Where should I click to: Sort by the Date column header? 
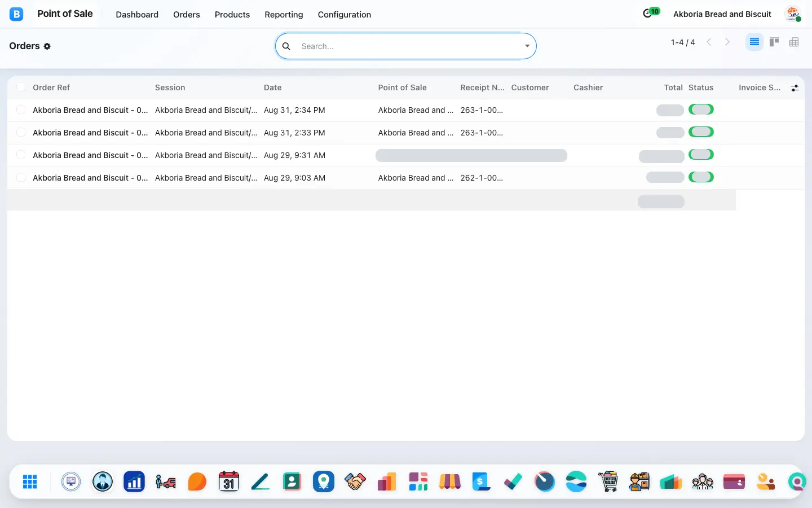(273, 87)
